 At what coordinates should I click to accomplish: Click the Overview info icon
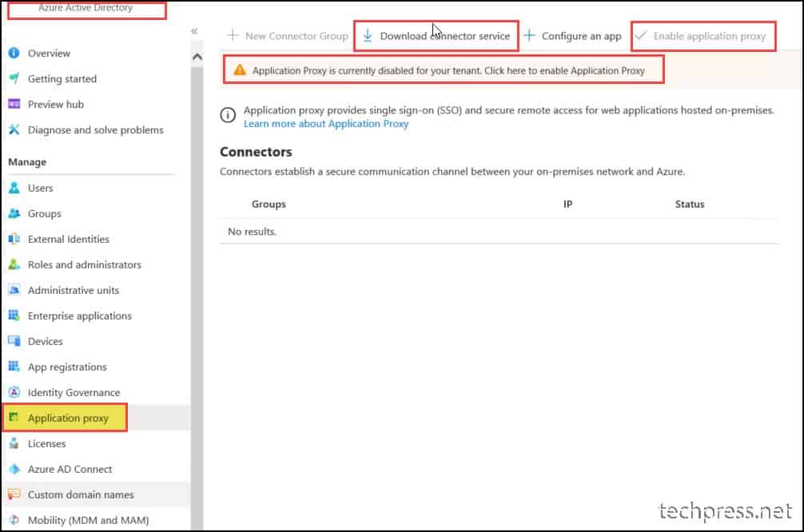pyautogui.click(x=14, y=53)
